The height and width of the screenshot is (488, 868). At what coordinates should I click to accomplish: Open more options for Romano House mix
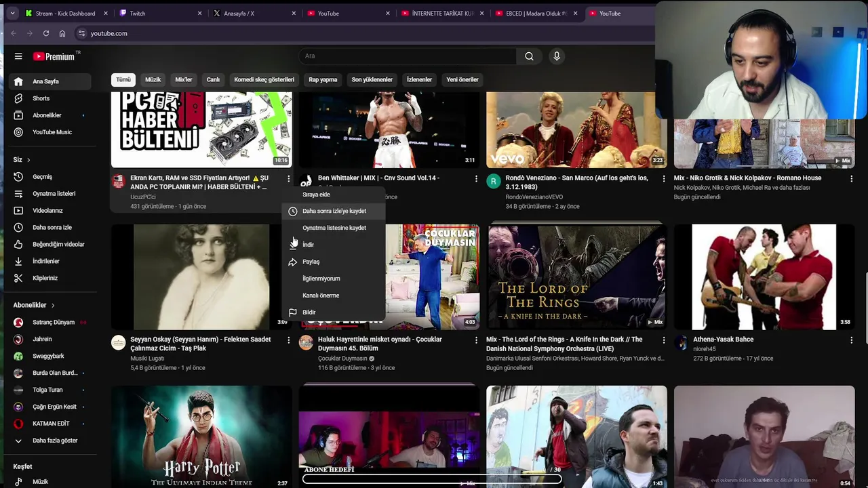click(x=852, y=179)
